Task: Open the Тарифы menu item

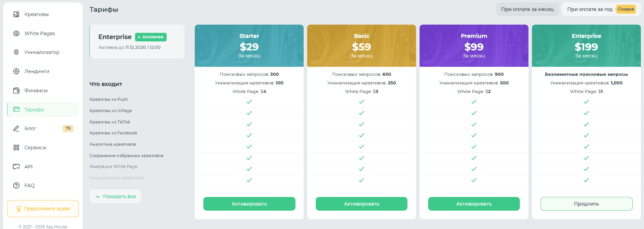Action: point(43,109)
